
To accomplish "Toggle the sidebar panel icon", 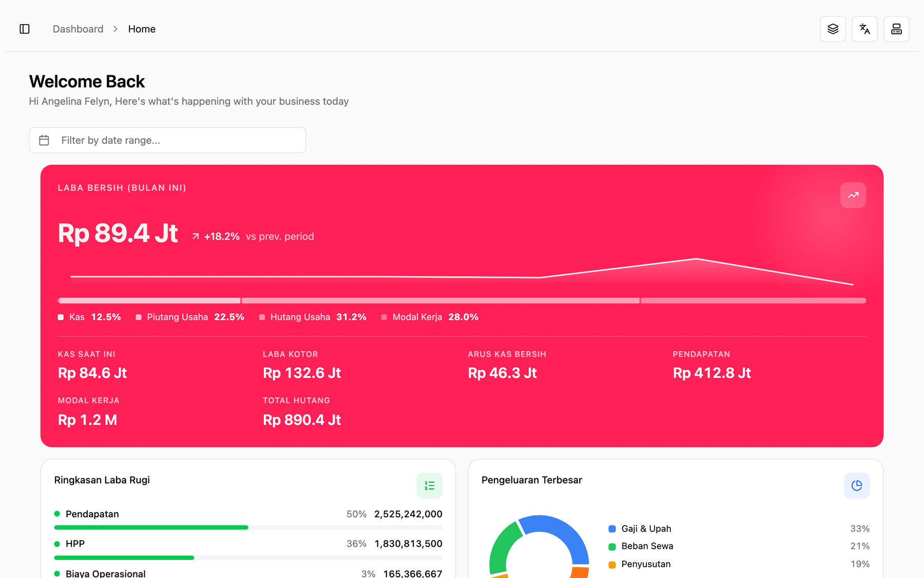I will [25, 29].
